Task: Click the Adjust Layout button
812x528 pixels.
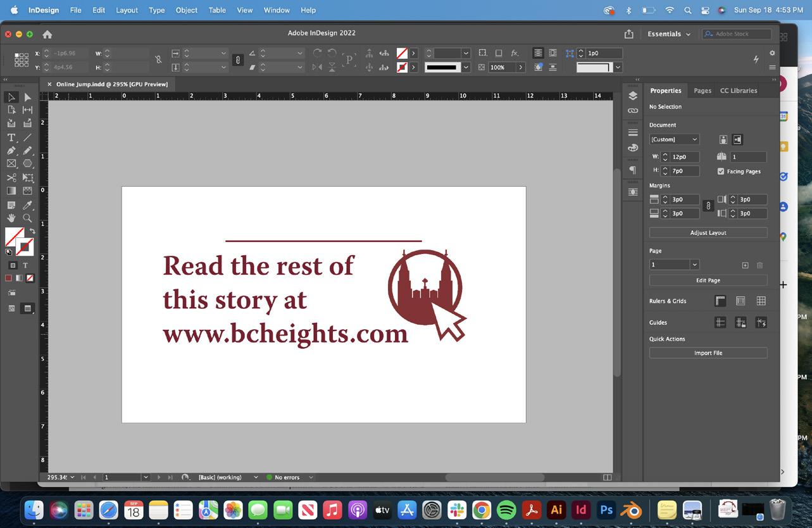Action: pyautogui.click(x=708, y=232)
